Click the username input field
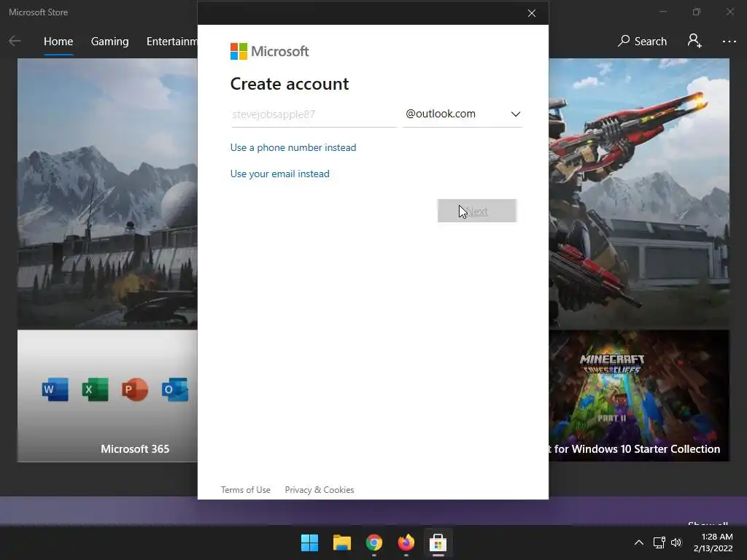747x560 pixels. pyautogui.click(x=314, y=114)
